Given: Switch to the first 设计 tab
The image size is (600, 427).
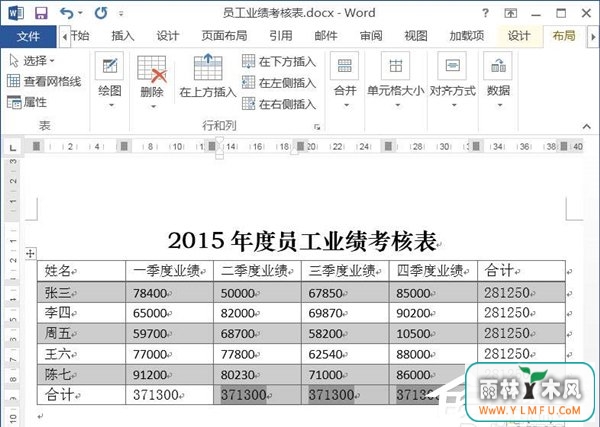Looking at the screenshot, I should pos(168,36).
